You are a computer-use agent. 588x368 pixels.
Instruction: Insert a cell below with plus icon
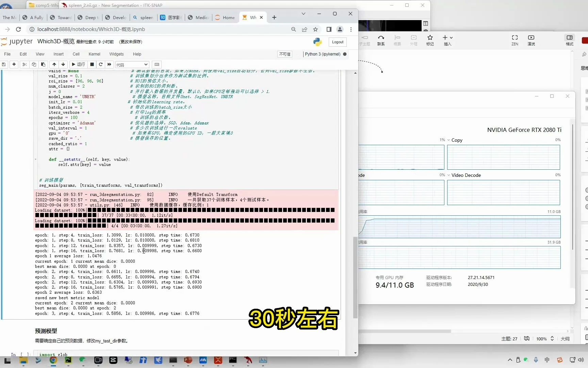(14, 64)
